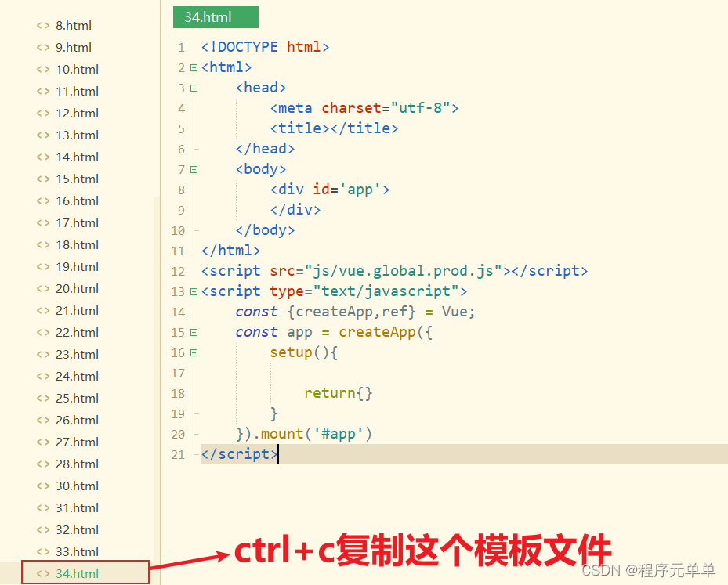Collapse the <html> fold at line 2
The width and height of the screenshot is (728, 585).
193,67
